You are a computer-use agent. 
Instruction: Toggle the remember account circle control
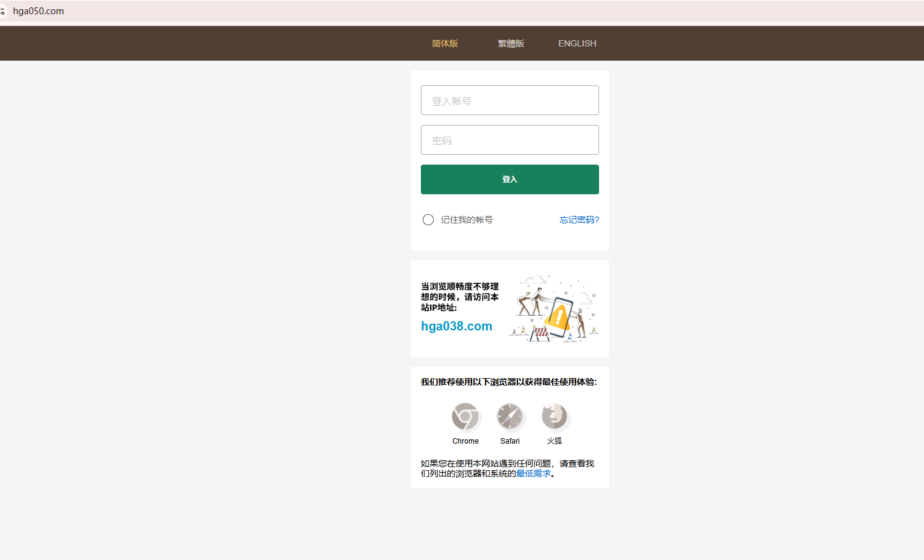tap(428, 219)
